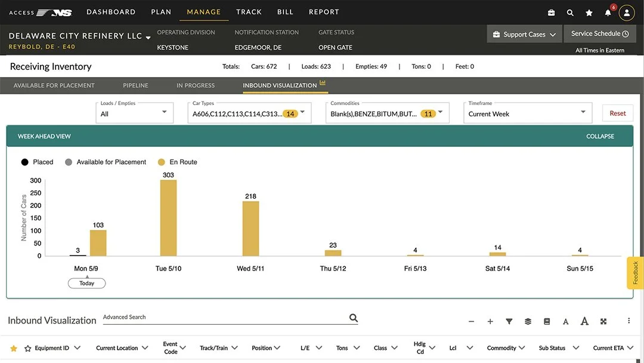This screenshot has height=363, width=644.
Task: Click the layers stack icon in table toolbar
Action: pos(528,321)
